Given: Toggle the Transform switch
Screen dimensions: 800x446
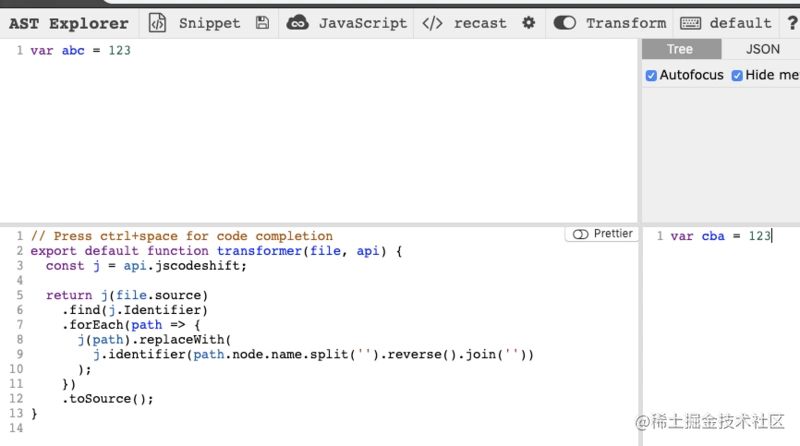Looking at the screenshot, I should pos(565,23).
